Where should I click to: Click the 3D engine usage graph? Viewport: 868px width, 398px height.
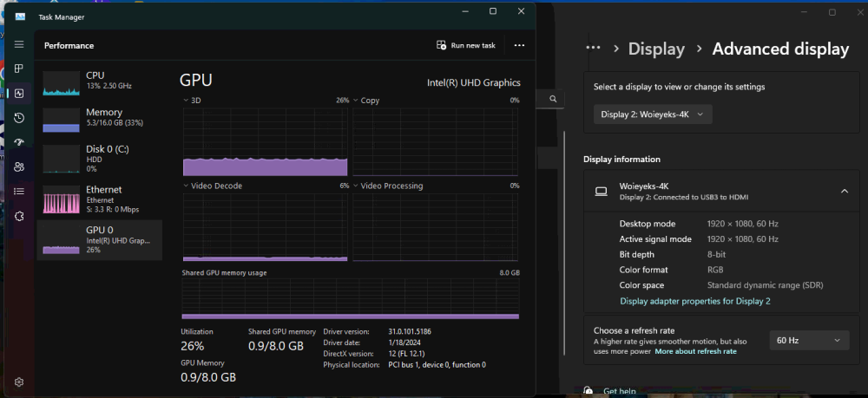tap(265, 142)
